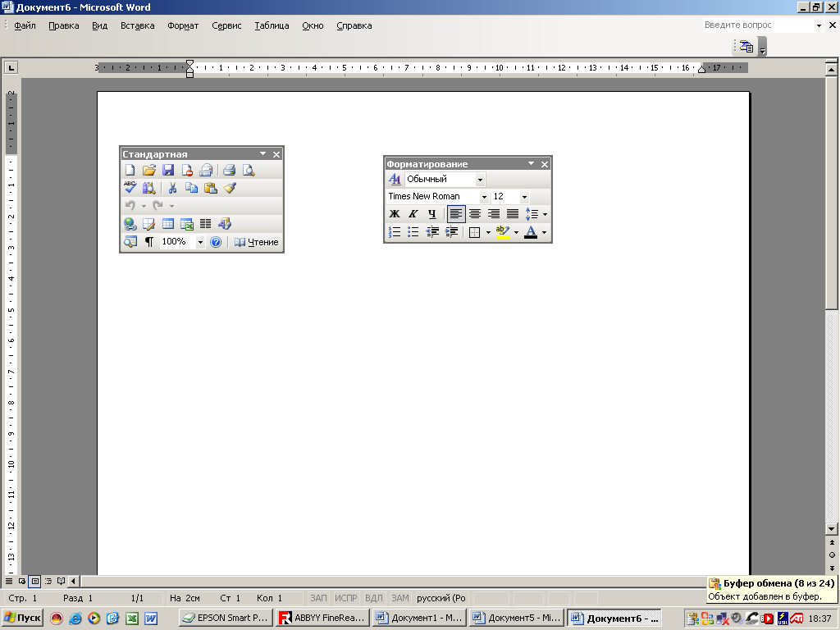Viewport: 840px width, 630px height.
Task: Click the Permission restricted-access icon
Action: (x=187, y=171)
